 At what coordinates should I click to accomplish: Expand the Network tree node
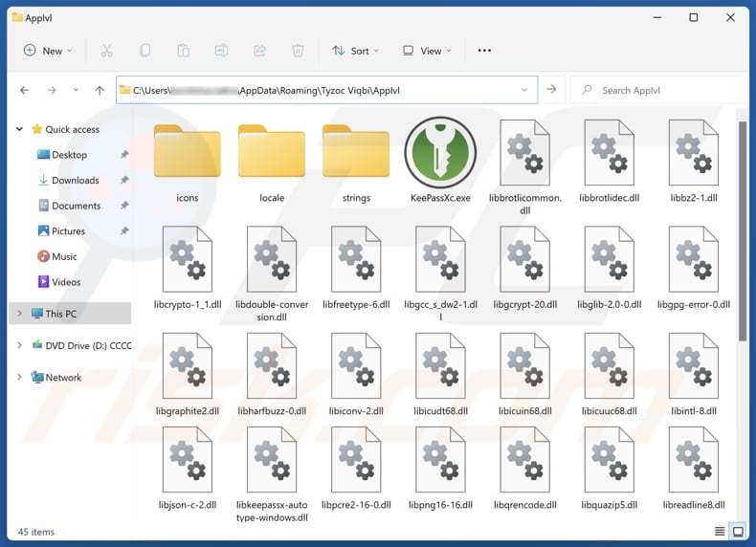coord(19,377)
